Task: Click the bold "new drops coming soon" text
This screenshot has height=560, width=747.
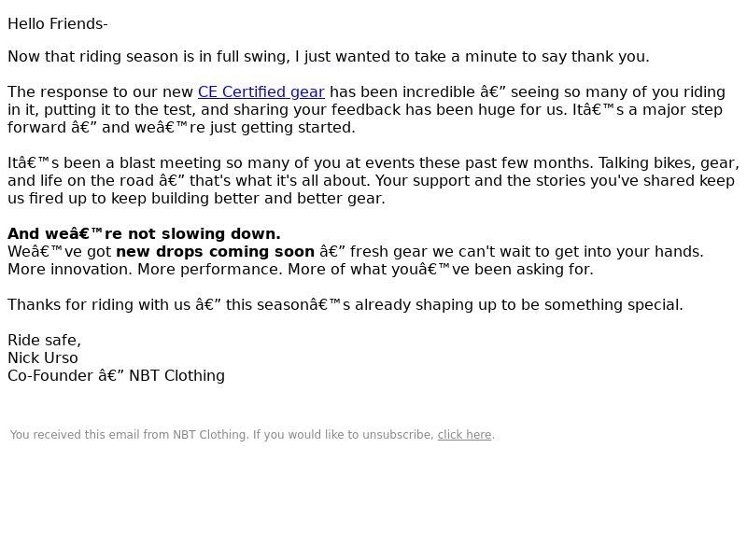Action: click(215, 251)
